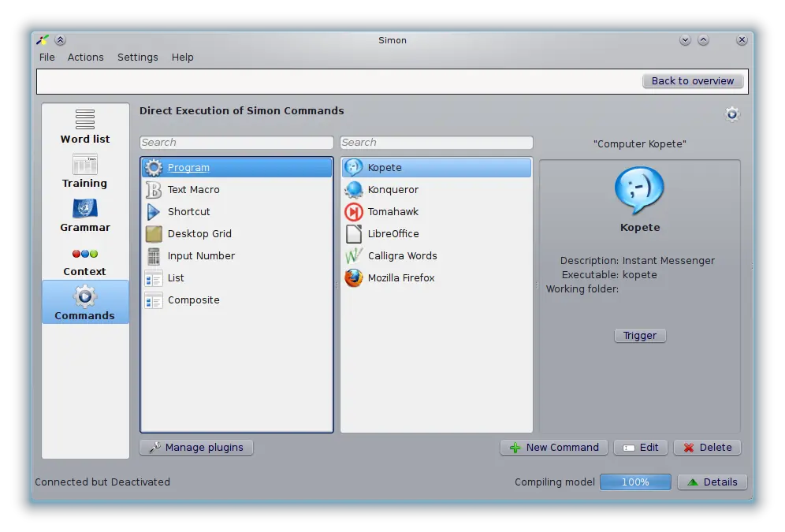
Task: Select the LibreOffice command
Action: pyautogui.click(x=437, y=234)
